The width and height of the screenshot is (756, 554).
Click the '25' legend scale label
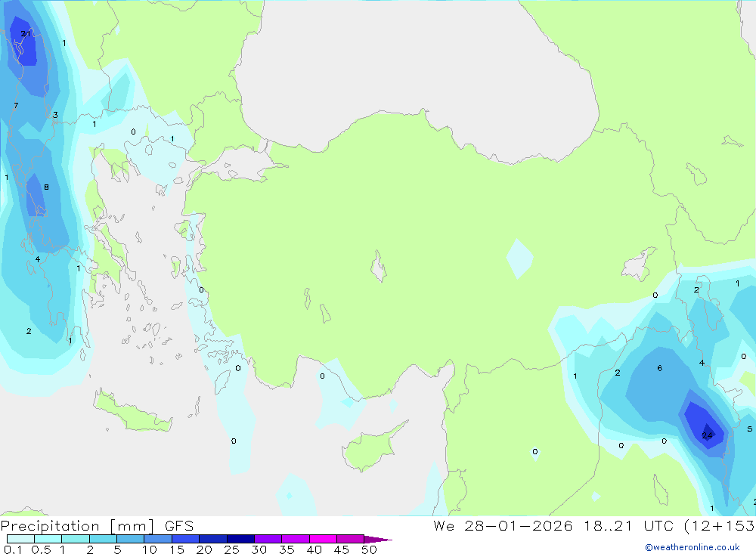(x=231, y=549)
